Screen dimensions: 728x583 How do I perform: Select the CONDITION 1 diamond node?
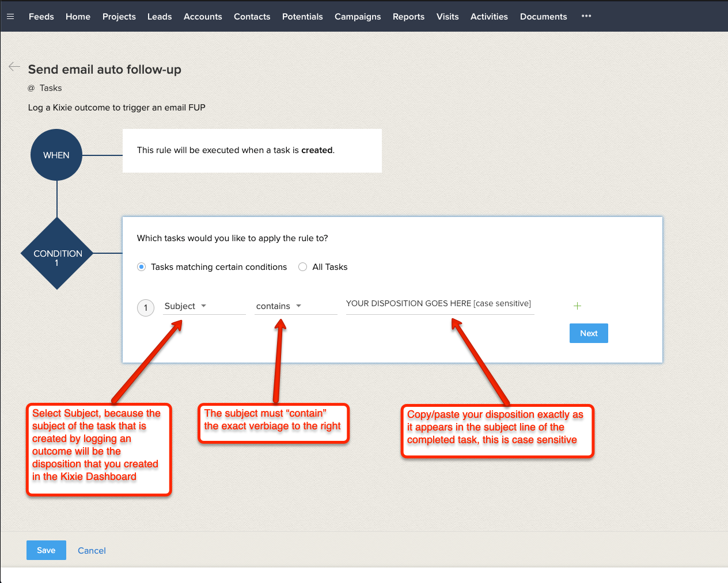point(57,253)
